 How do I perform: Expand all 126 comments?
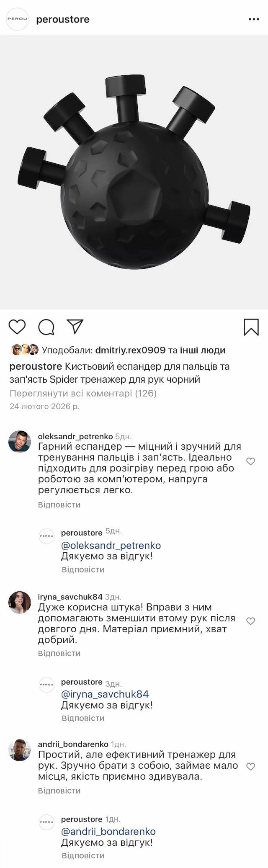click(x=83, y=393)
